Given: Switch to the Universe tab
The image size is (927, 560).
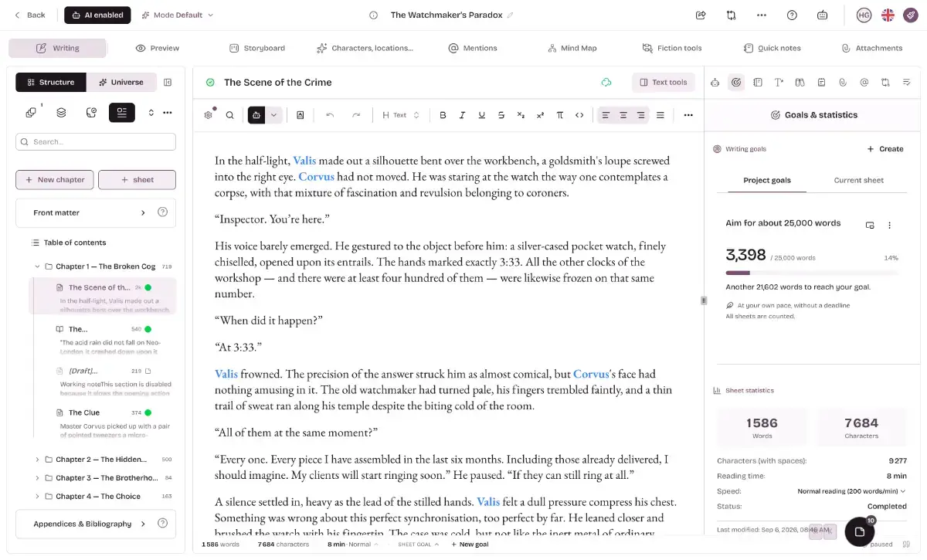Looking at the screenshot, I should [x=121, y=82].
